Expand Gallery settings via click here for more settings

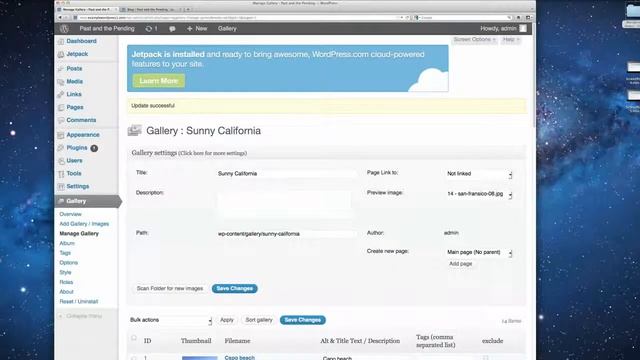(x=213, y=153)
